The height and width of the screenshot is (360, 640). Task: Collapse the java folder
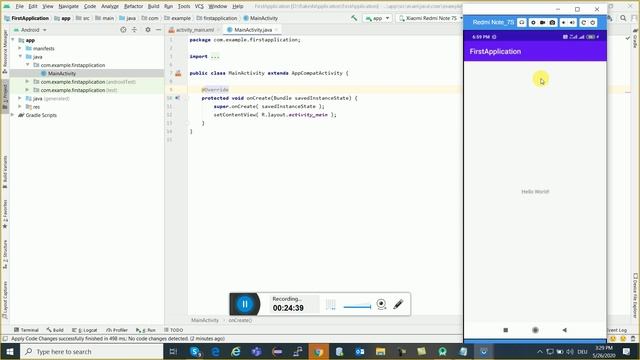(20, 56)
